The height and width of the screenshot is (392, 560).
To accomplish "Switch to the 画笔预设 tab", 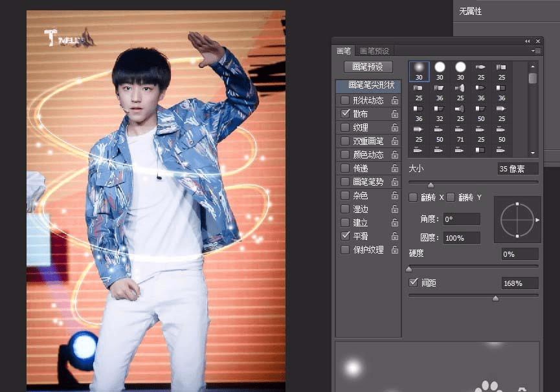I will coord(374,51).
